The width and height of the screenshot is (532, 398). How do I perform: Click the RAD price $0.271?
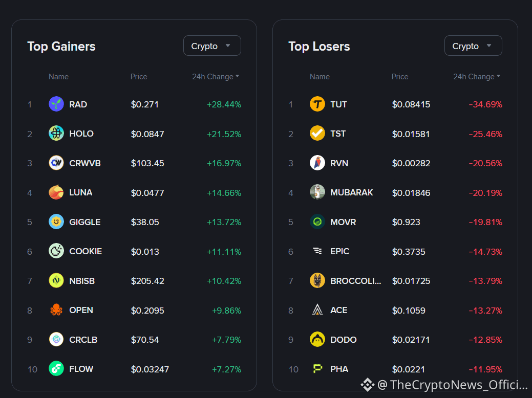pos(145,104)
